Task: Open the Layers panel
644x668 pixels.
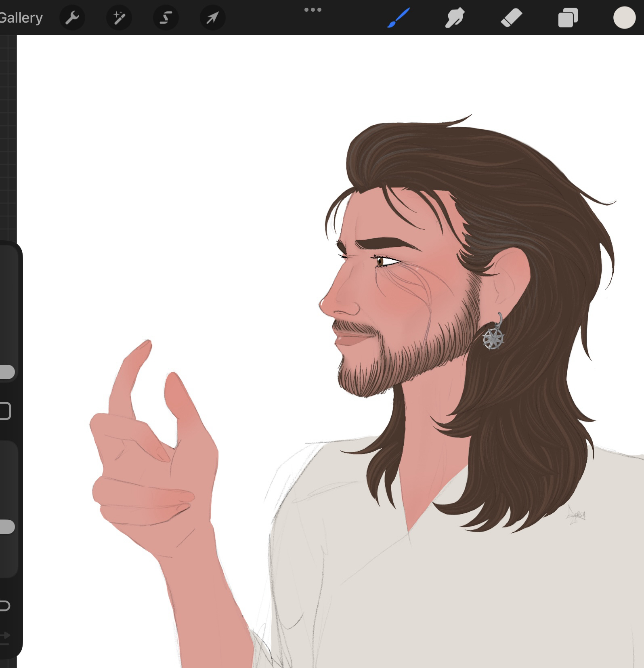Action: (x=568, y=18)
